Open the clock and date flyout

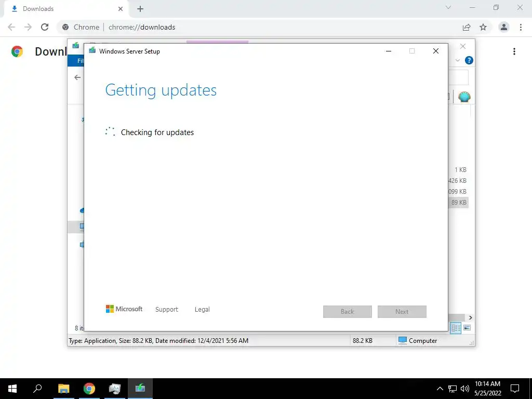pyautogui.click(x=487, y=389)
